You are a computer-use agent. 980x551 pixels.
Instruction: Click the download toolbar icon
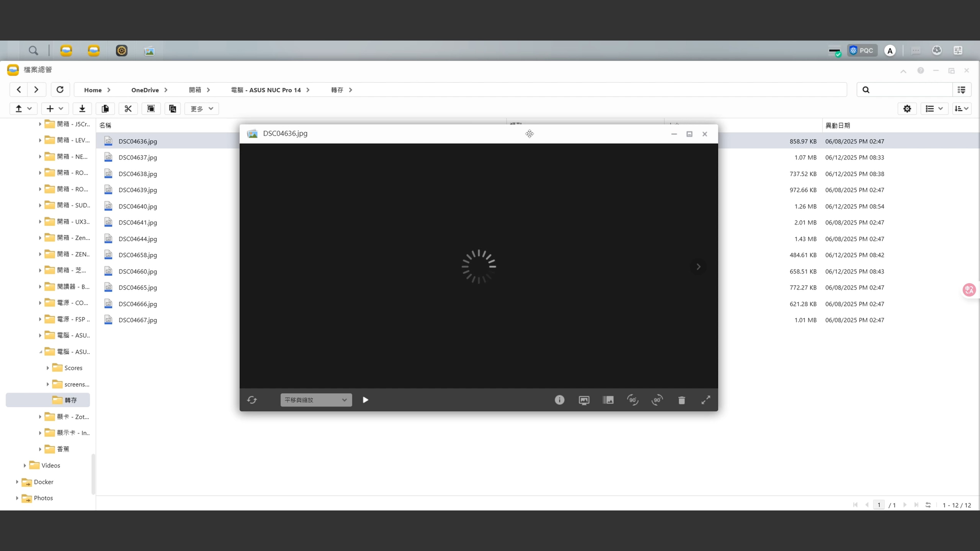(82, 109)
